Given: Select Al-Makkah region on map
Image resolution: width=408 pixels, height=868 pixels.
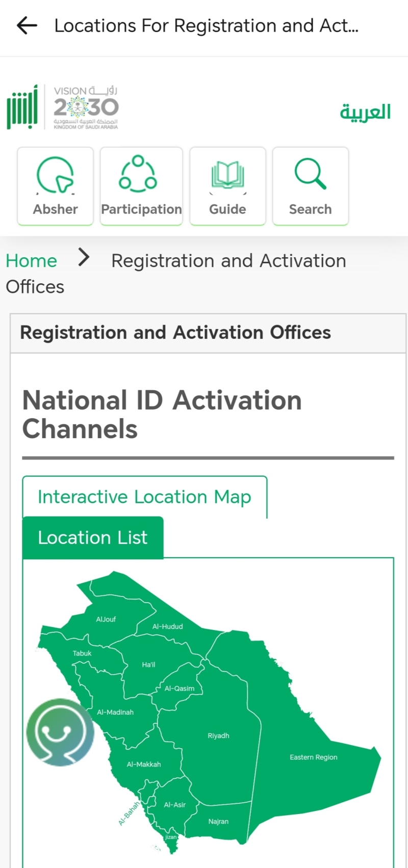Looking at the screenshot, I should coord(144,764).
